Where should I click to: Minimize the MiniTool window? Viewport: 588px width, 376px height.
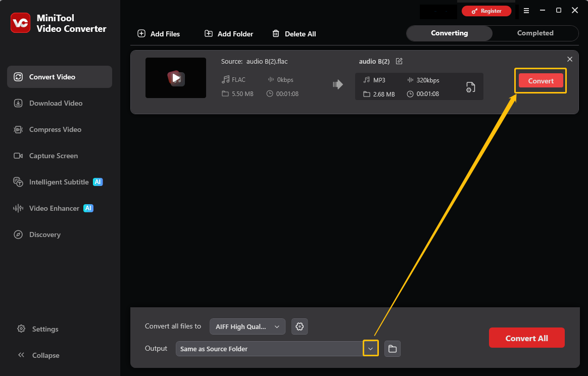[542, 11]
